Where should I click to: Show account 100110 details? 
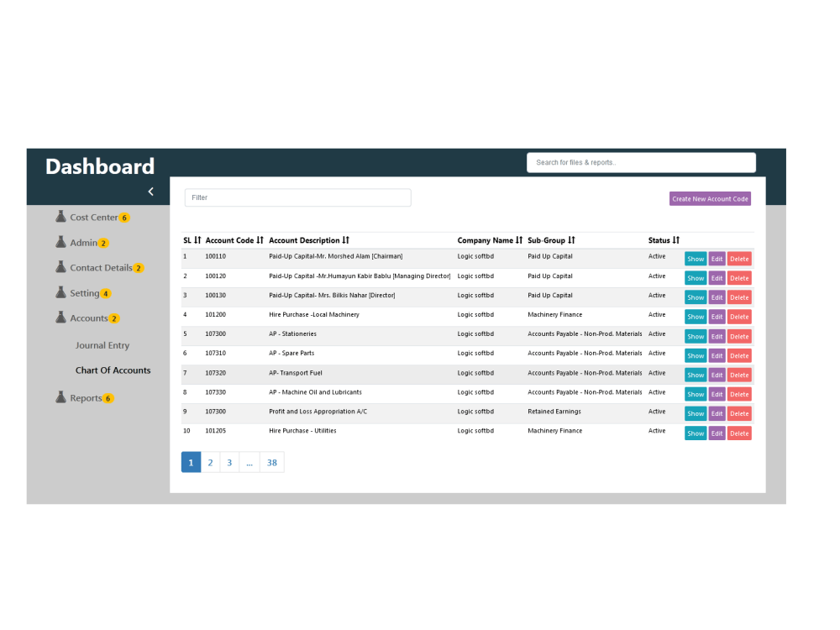(696, 259)
